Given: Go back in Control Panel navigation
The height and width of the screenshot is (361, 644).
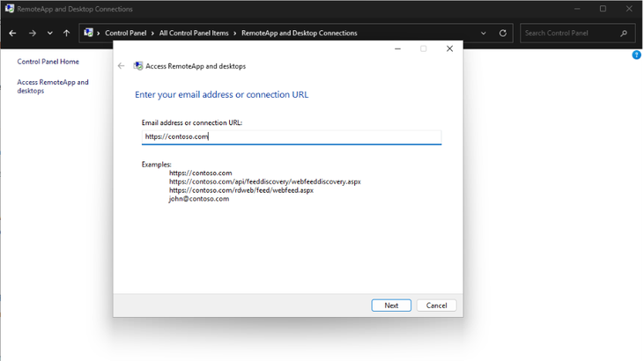Looking at the screenshot, I should pyautogui.click(x=12, y=33).
